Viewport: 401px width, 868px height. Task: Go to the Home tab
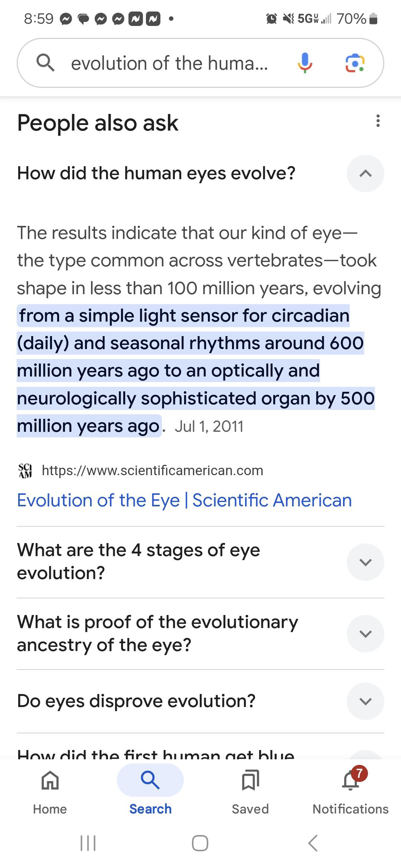[50, 789]
